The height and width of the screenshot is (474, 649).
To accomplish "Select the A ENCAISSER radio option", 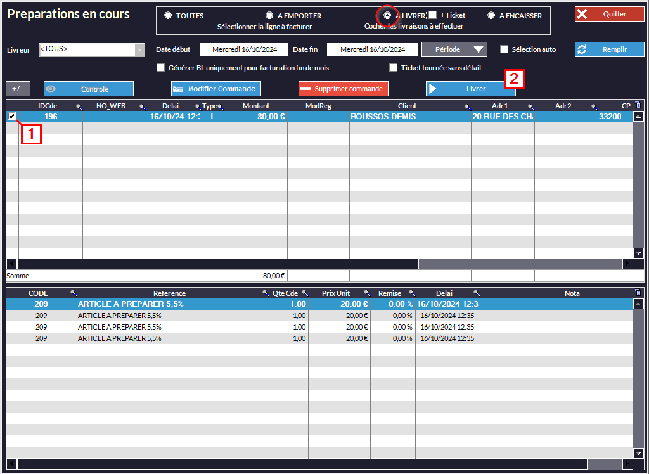I will [x=491, y=17].
